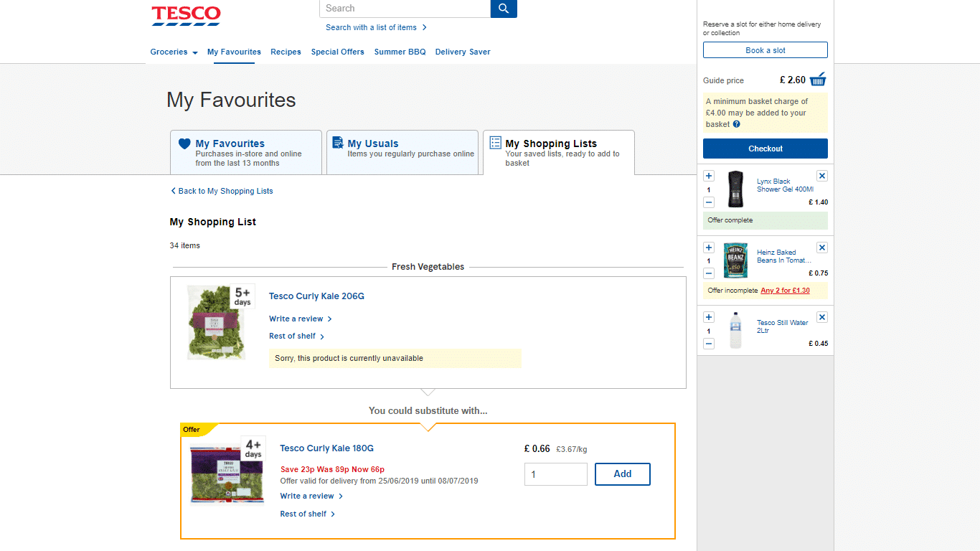The height and width of the screenshot is (551, 980).
Task: Click the search magnifier icon
Action: [504, 9]
